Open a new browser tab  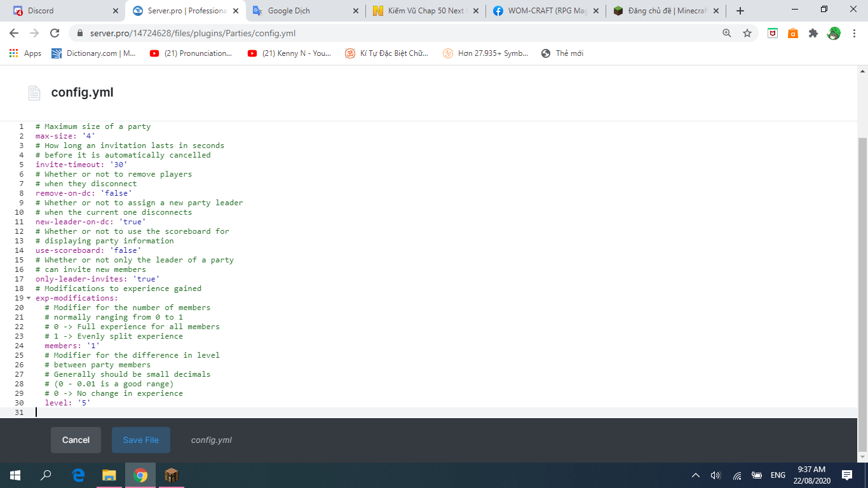point(740,11)
